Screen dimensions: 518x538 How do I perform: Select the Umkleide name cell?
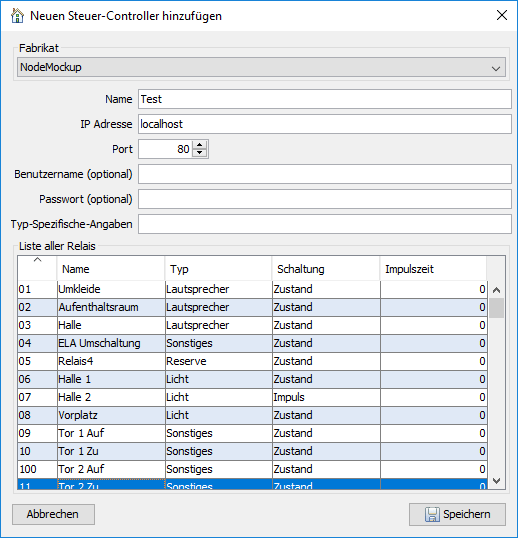pos(111,289)
